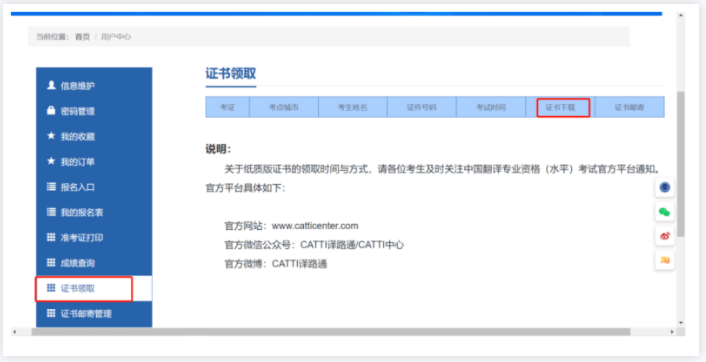The image size is (706, 362).
Task: Click the lock icon beside 密码管理
Action: tap(51, 110)
